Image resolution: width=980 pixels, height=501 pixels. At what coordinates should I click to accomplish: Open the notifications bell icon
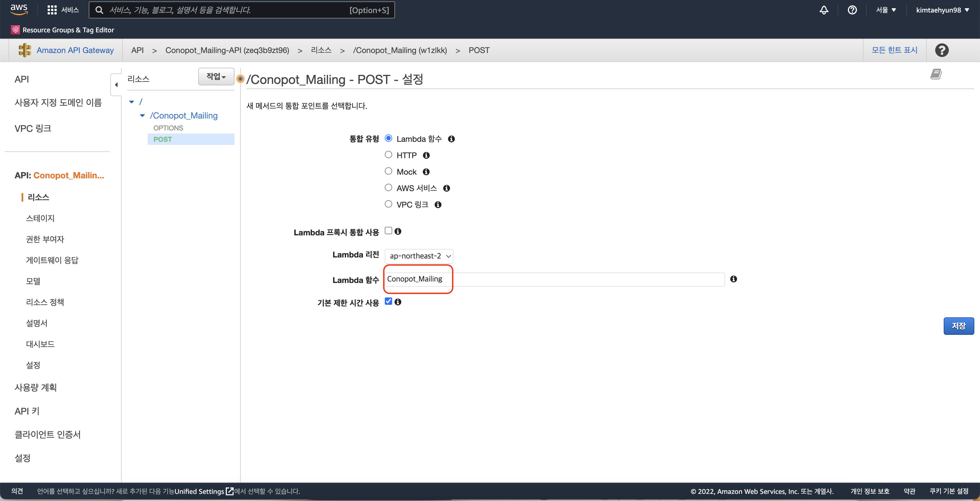coord(824,10)
